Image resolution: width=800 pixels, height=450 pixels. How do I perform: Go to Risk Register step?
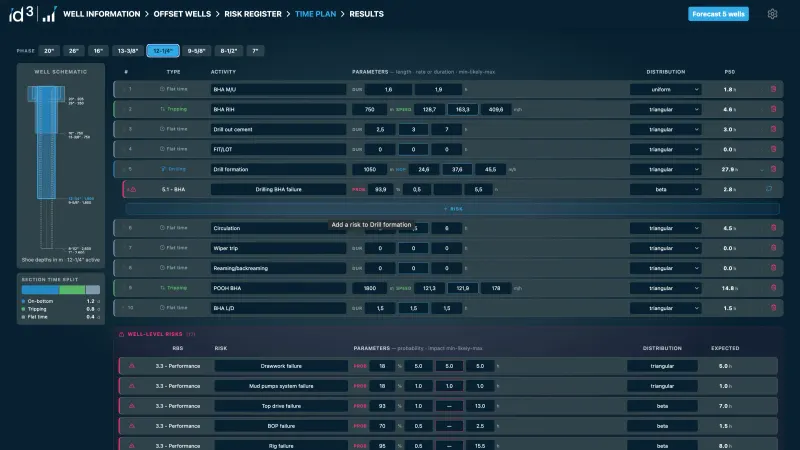(x=253, y=14)
